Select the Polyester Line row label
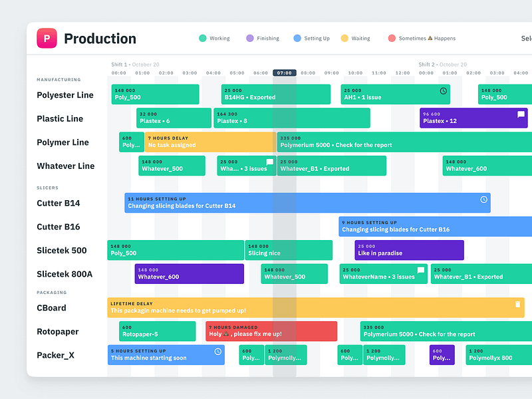Image resolution: width=532 pixels, height=399 pixels. [x=65, y=95]
